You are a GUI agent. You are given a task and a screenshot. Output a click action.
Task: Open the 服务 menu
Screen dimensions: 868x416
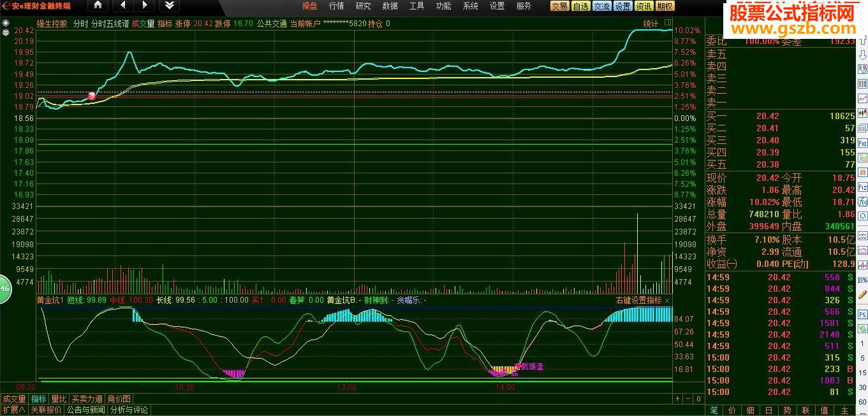tap(524, 6)
